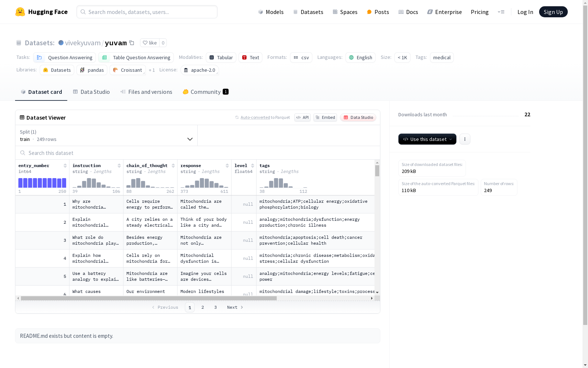Click the Dataset Viewer table icon
588x368 pixels.
pos(22,117)
